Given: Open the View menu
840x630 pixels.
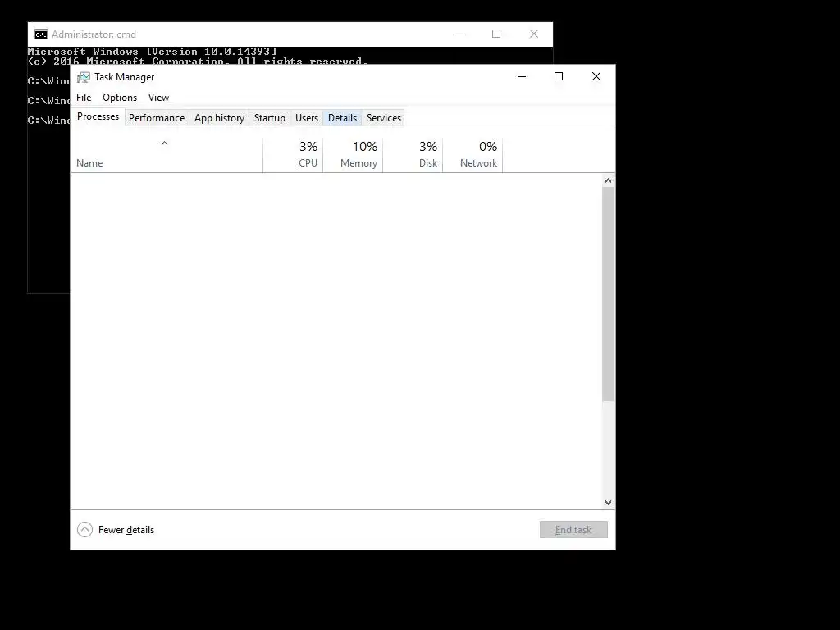Looking at the screenshot, I should tap(158, 98).
